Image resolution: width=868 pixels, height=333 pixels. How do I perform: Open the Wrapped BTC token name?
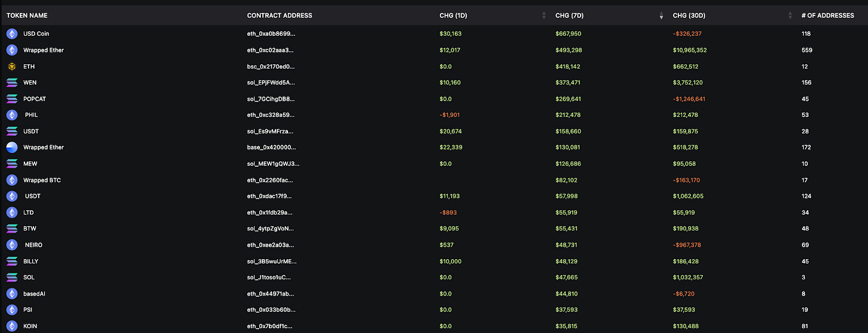tap(42, 180)
